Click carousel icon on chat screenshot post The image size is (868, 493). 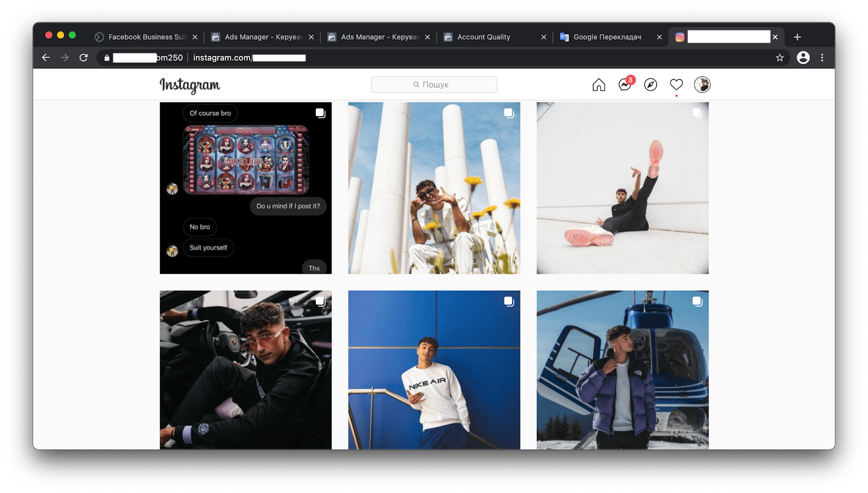(x=321, y=113)
